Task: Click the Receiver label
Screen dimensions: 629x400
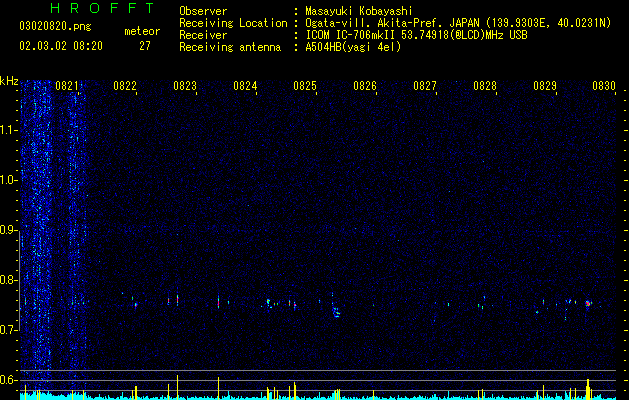Action: point(203,35)
